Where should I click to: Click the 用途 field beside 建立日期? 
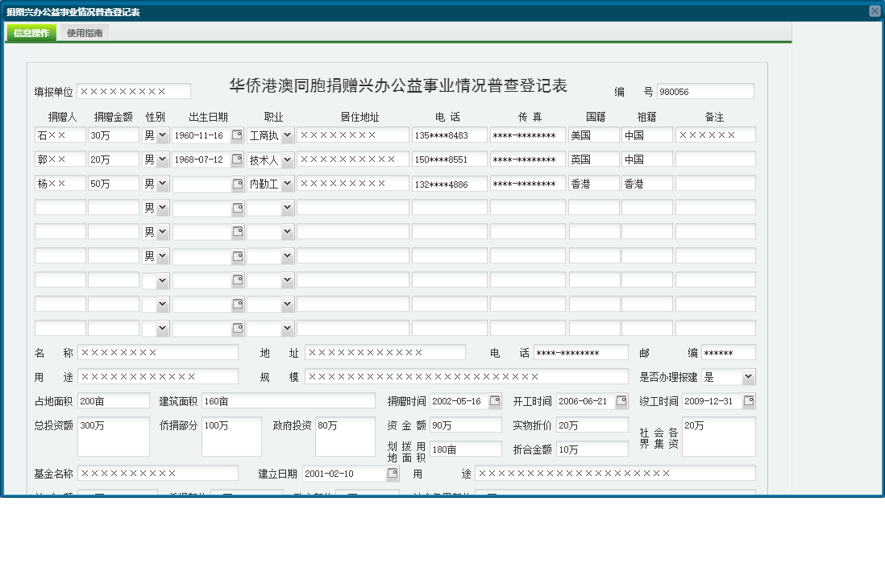[615, 474]
